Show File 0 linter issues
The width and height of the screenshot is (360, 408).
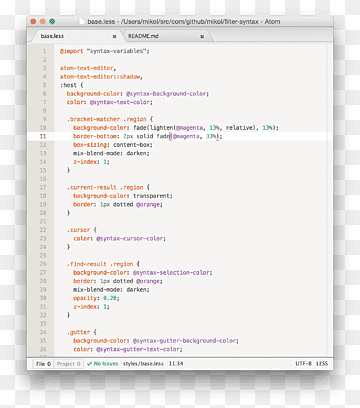tap(44, 364)
